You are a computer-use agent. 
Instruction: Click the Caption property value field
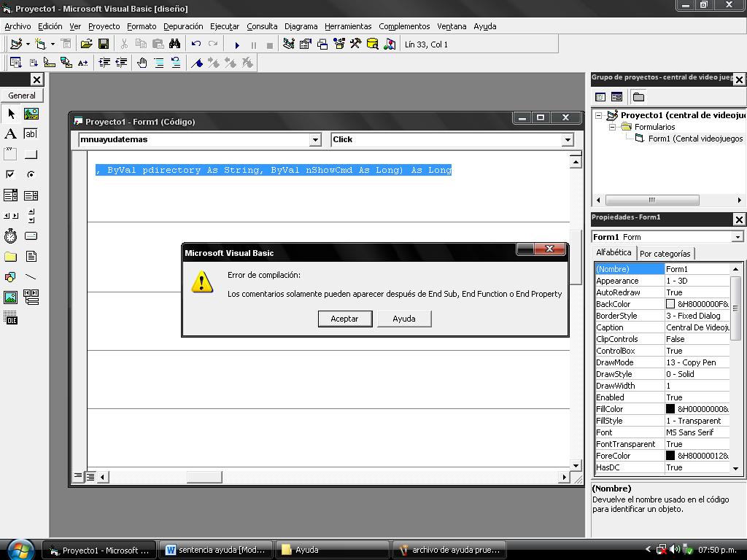pyautogui.click(x=697, y=327)
